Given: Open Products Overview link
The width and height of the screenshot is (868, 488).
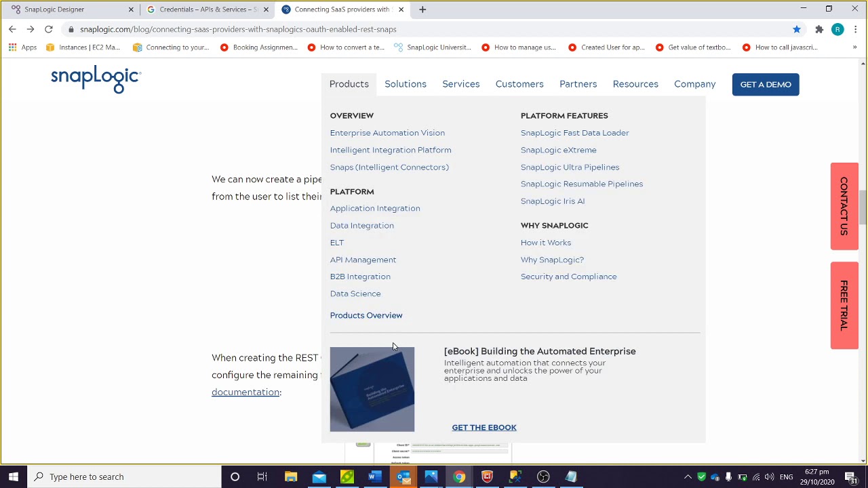Looking at the screenshot, I should point(366,315).
